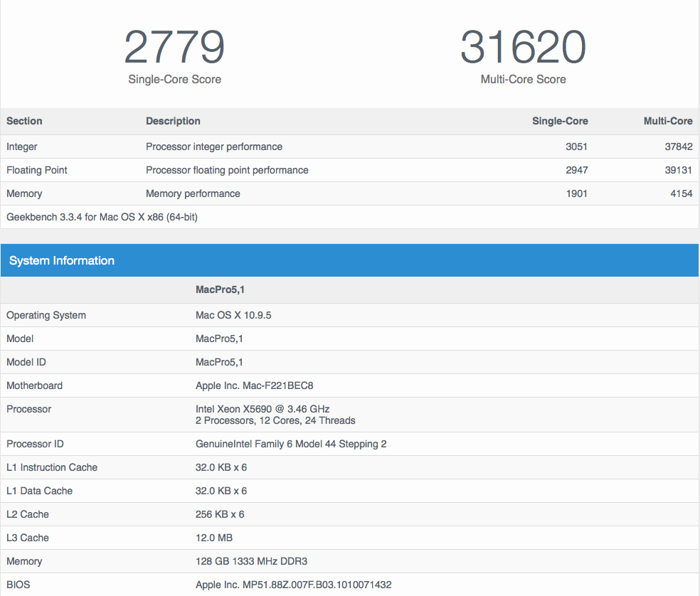The width and height of the screenshot is (700, 596).
Task: Select the Floating Point section label
Action: 36,170
